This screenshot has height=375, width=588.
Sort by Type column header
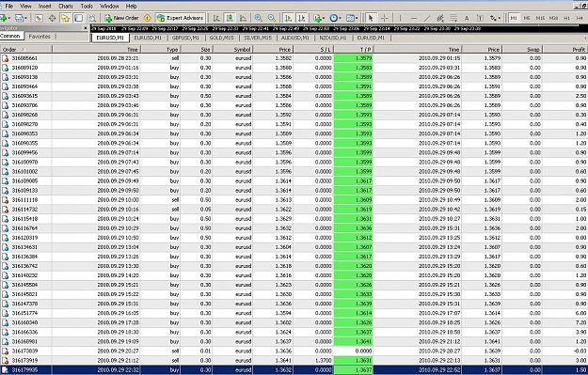tap(161, 49)
